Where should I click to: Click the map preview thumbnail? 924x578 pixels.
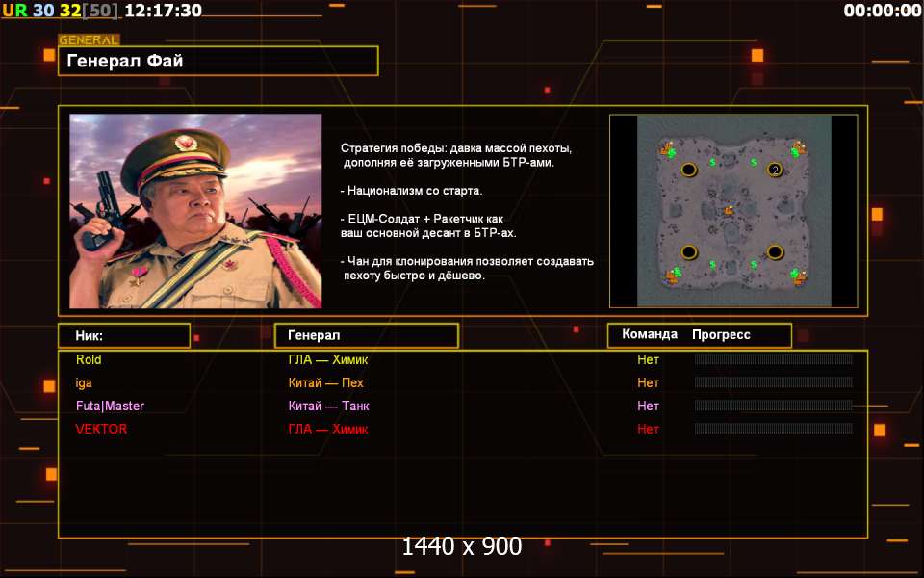733,211
